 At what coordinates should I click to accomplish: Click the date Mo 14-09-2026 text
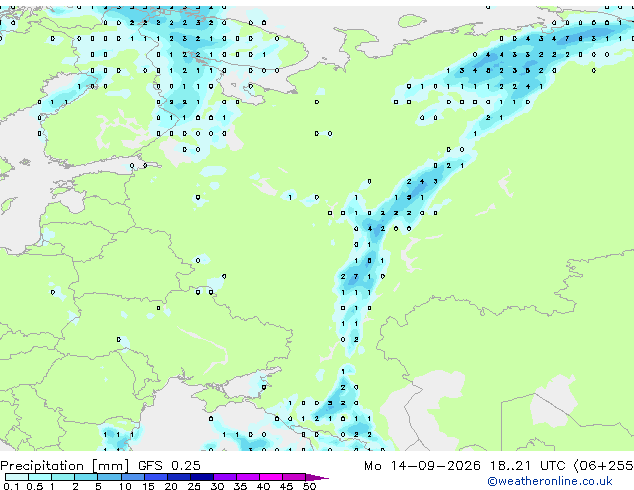[x=422, y=466]
